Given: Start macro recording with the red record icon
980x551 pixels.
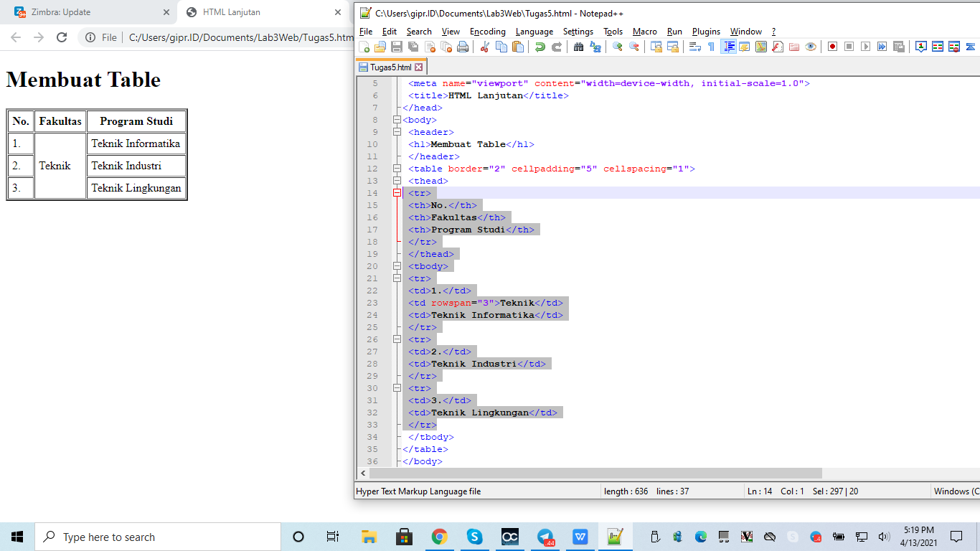Looking at the screenshot, I should click(831, 46).
